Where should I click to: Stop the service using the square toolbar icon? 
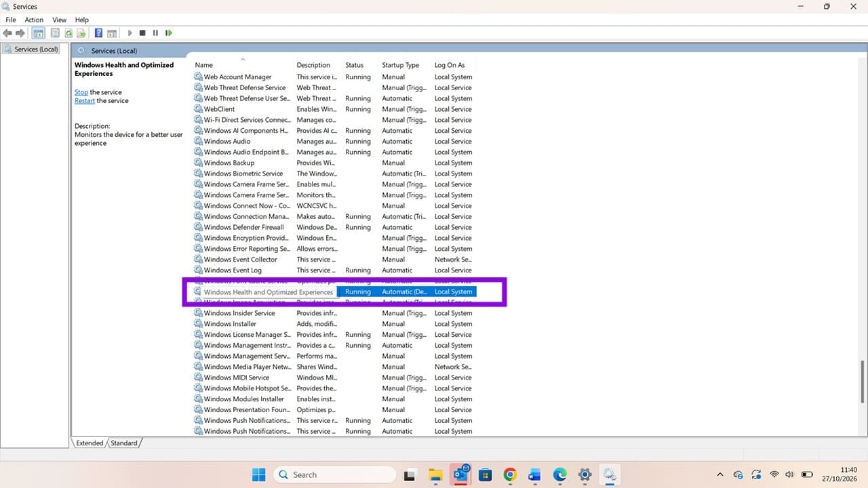coord(142,33)
